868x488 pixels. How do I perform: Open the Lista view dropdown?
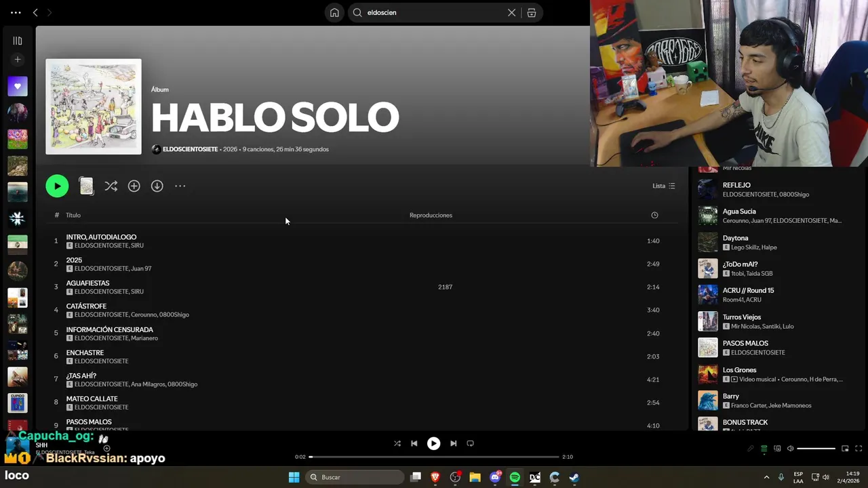664,186
